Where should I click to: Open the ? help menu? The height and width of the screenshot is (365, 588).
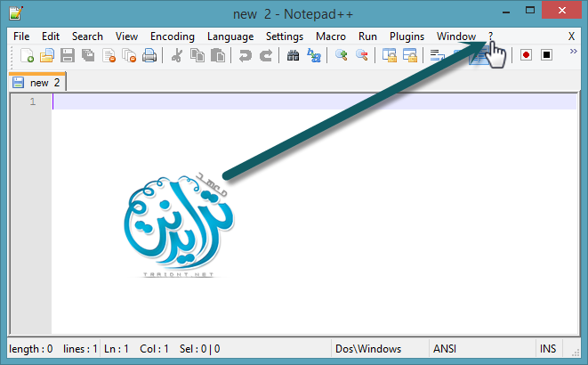[490, 36]
